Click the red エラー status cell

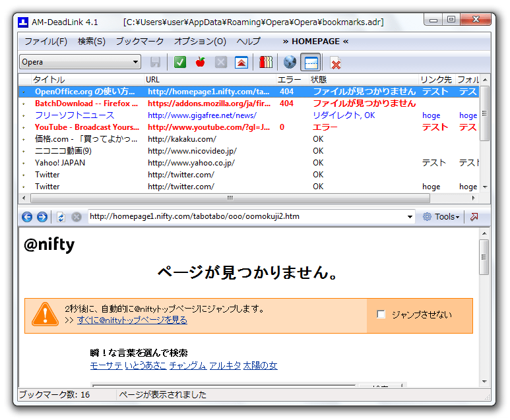(x=325, y=127)
